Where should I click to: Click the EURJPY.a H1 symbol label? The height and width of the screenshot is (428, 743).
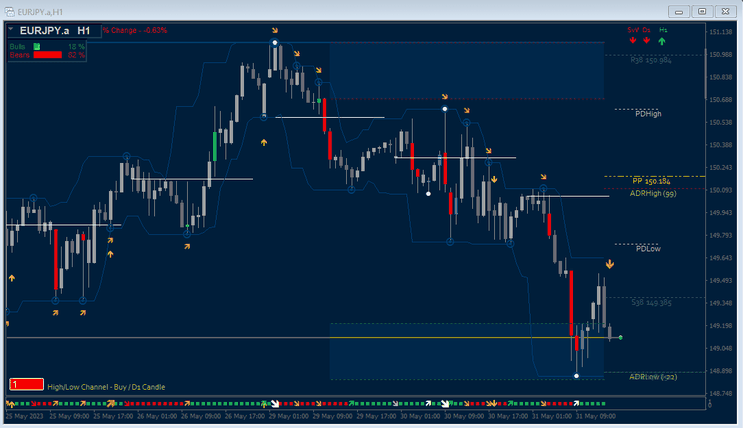click(55, 31)
